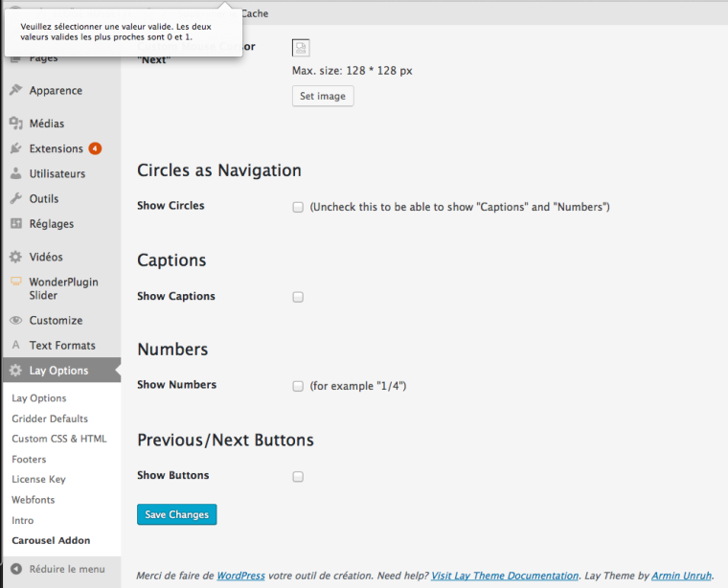Click the Extensions plug icon

click(15, 148)
